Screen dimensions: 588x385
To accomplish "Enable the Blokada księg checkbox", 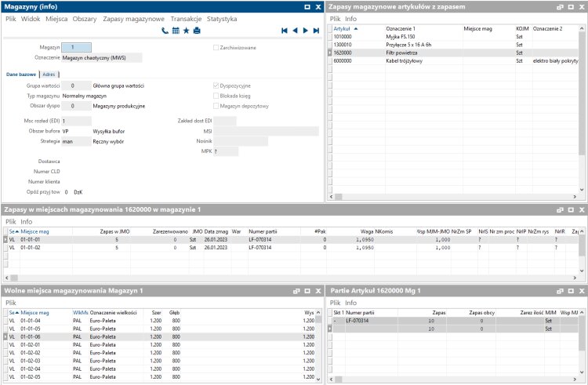I will [216, 96].
